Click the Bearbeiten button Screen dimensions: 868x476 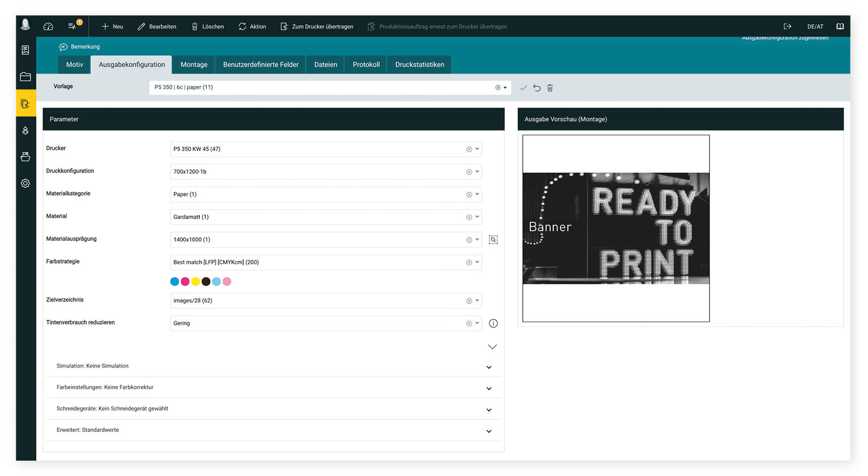(x=157, y=27)
